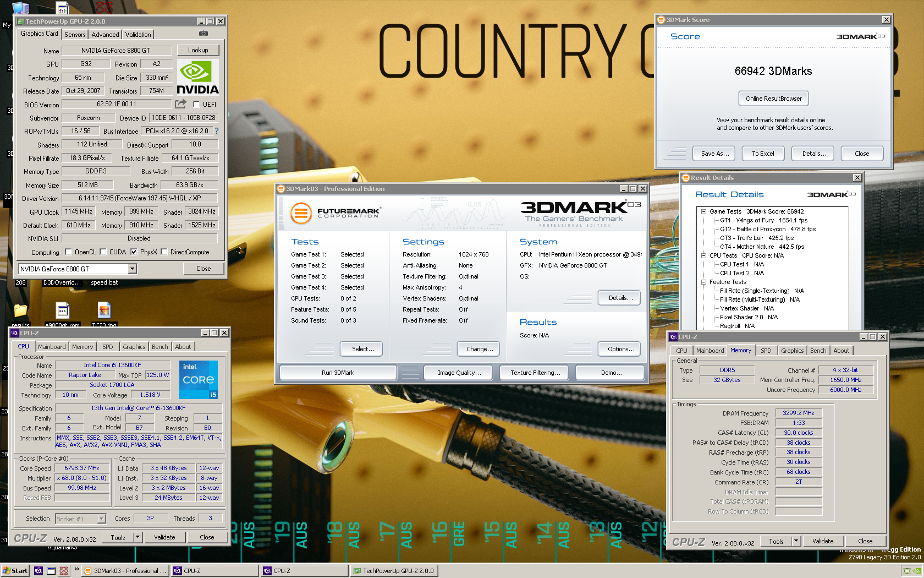
Task: Open the Tools dropdown arrow in left CPU-Z
Action: tap(137, 537)
